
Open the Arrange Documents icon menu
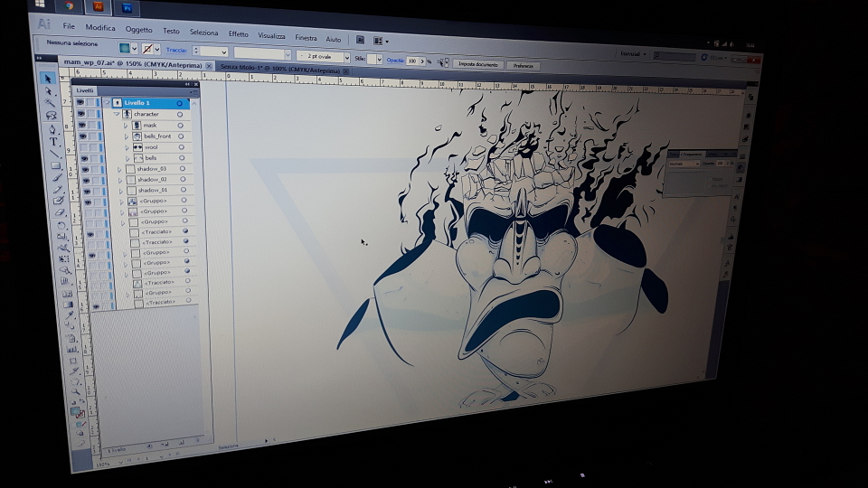click(381, 41)
